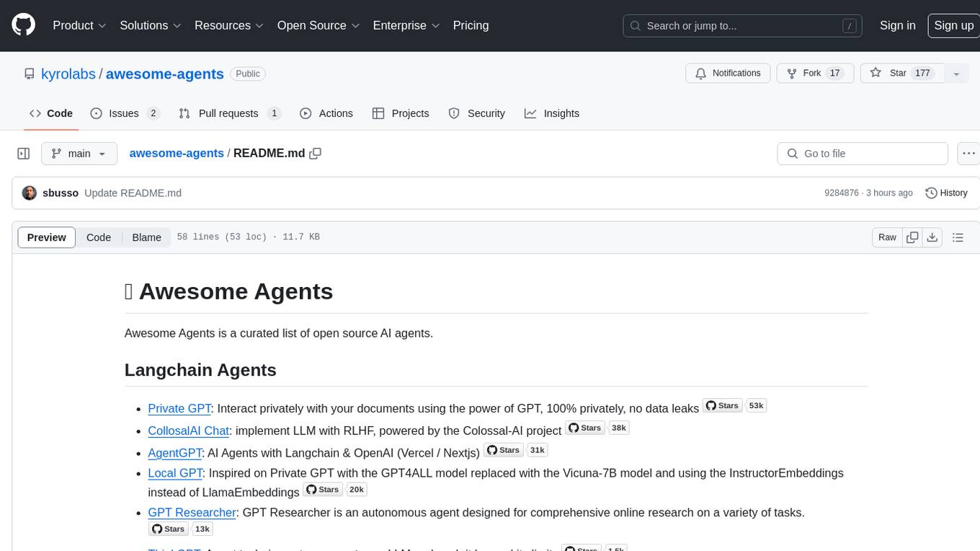This screenshot has height=551, width=980.
Task: Select the Blame view
Action: tap(146, 237)
